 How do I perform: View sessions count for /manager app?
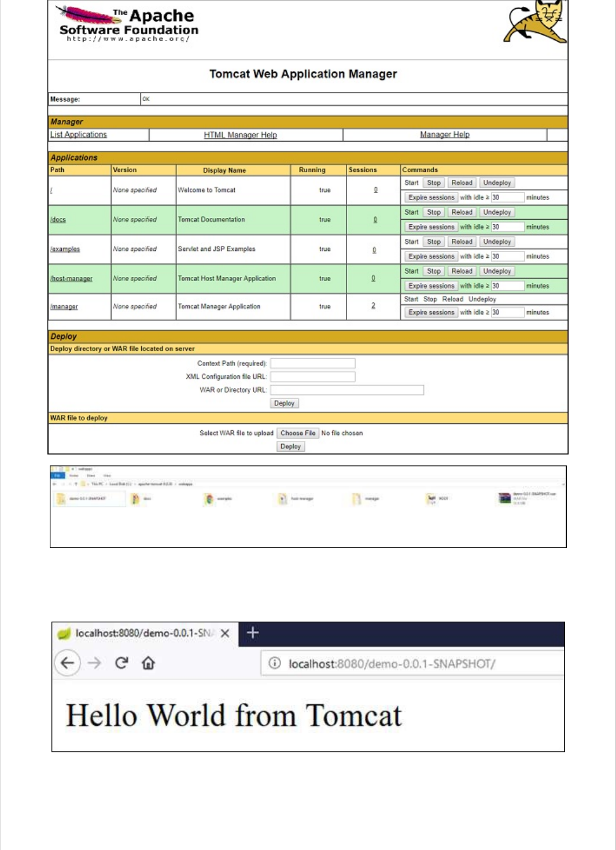[x=373, y=305]
